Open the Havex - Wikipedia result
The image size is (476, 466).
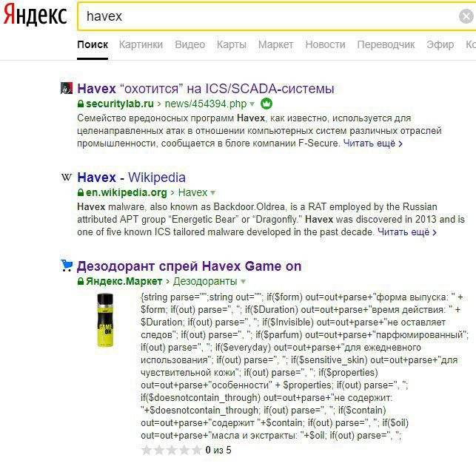click(x=132, y=178)
